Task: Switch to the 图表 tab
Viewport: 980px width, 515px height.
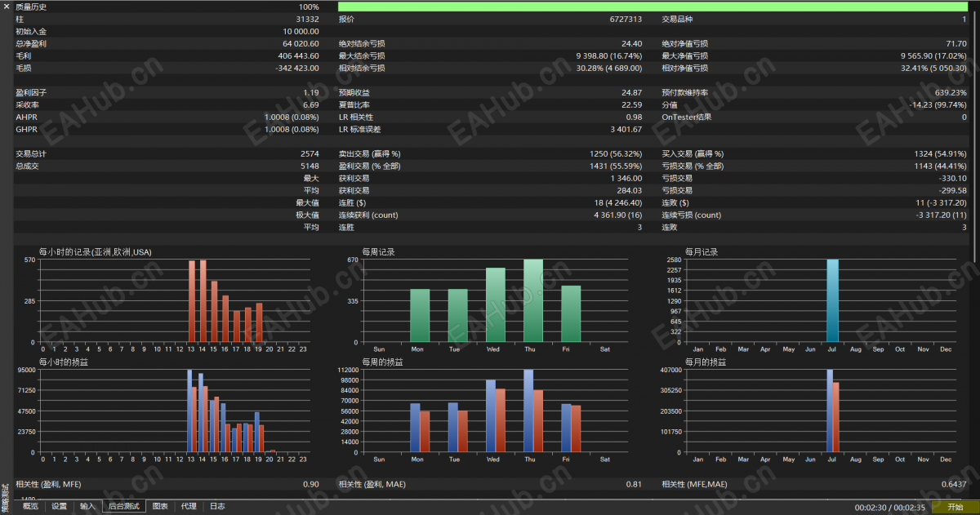Action: pyautogui.click(x=160, y=506)
